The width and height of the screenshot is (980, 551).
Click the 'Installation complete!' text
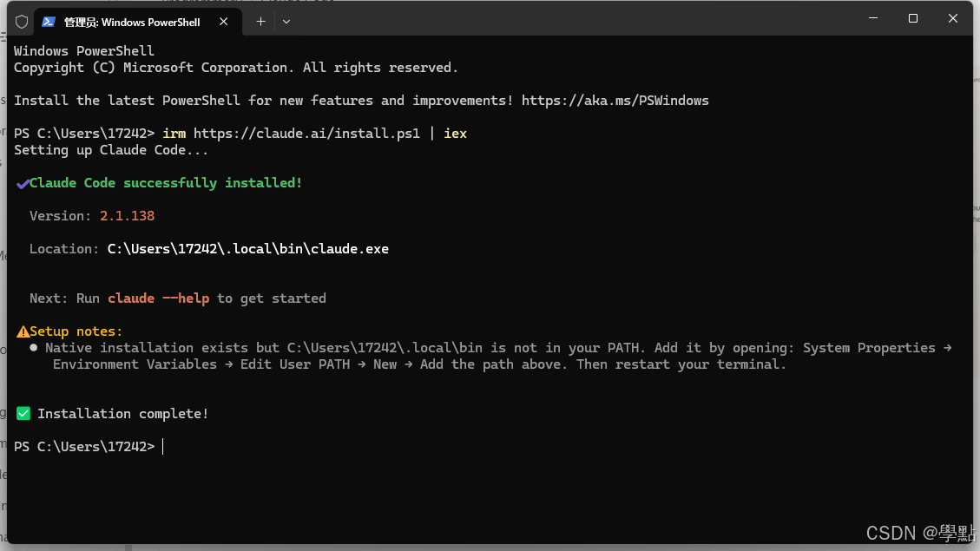click(122, 414)
